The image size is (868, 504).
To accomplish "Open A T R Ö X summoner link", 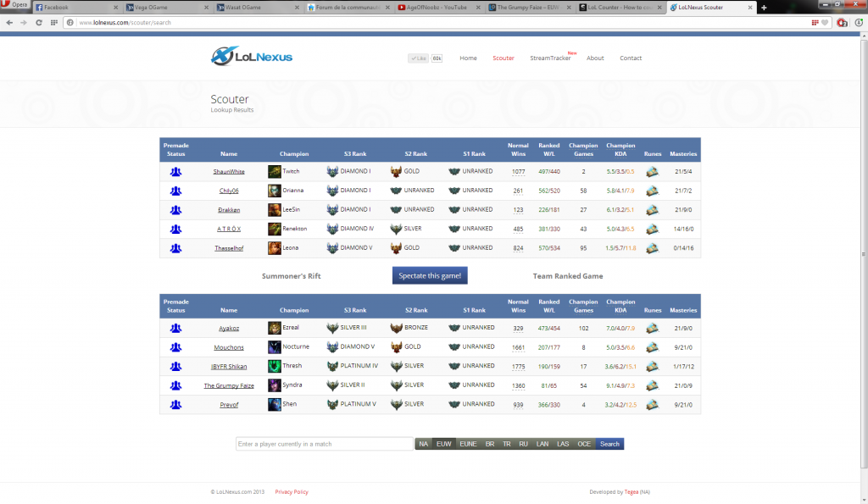I will click(x=229, y=229).
